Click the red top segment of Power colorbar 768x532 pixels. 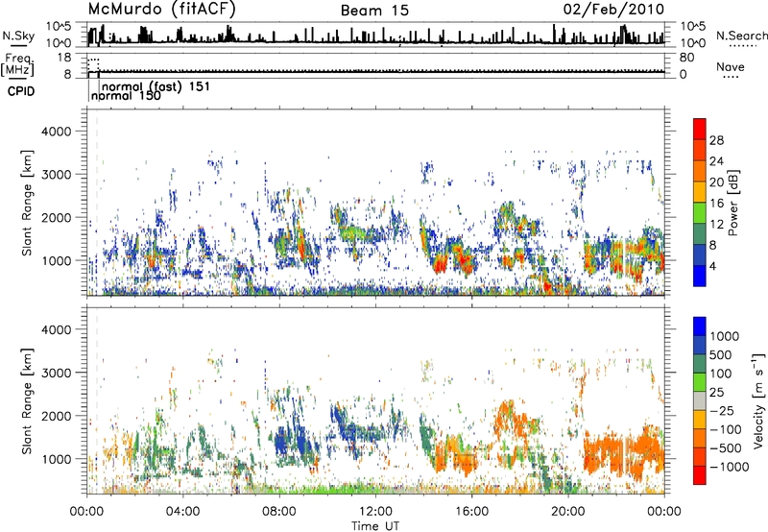coord(700,129)
